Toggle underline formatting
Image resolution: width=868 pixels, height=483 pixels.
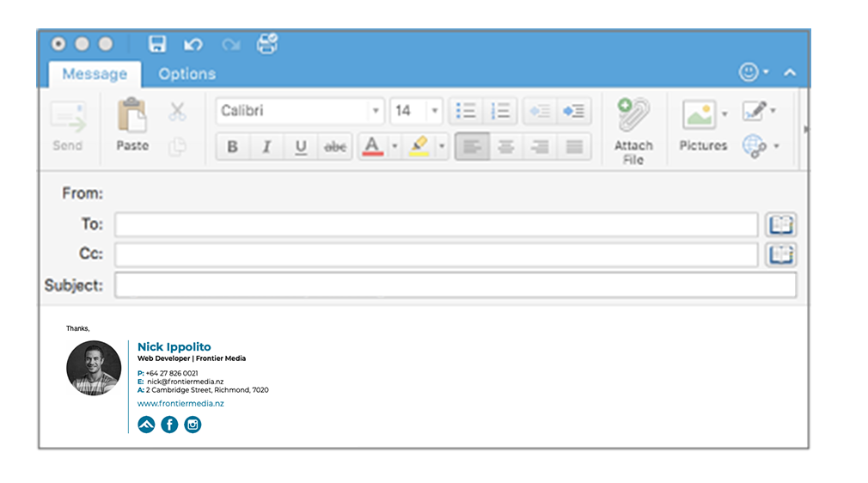click(301, 147)
